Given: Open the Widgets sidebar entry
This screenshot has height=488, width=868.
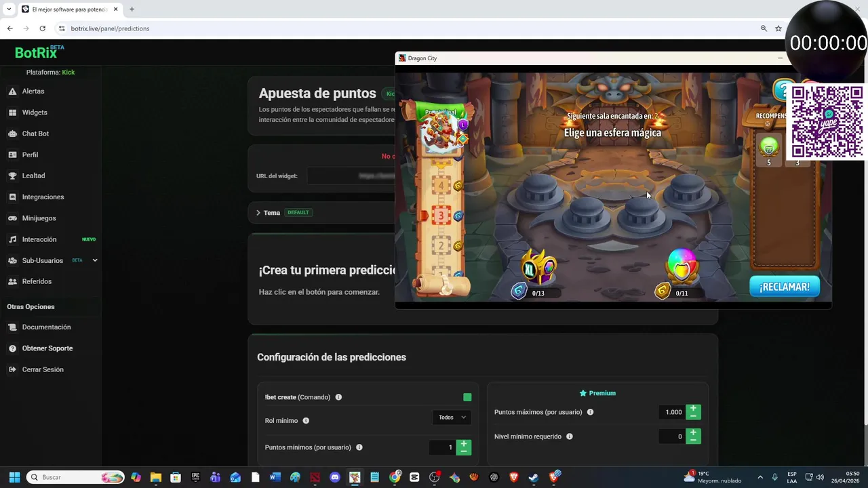Looking at the screenshot, I should pyautogui.click(x=35, y=113).
